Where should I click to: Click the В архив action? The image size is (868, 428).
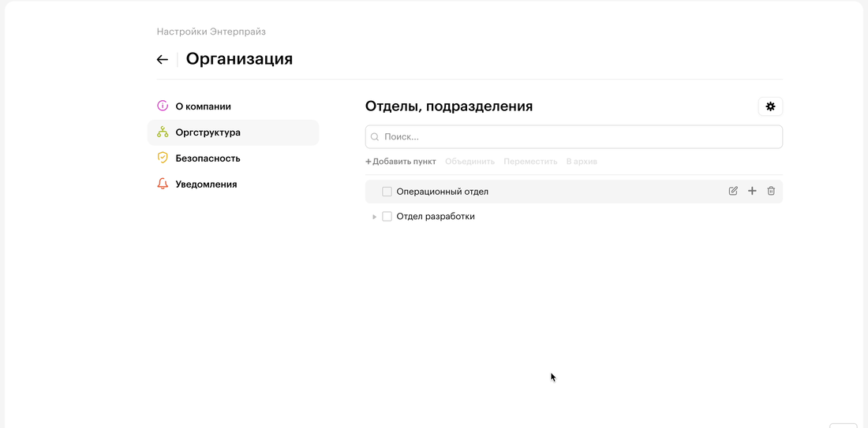[582, 162]
